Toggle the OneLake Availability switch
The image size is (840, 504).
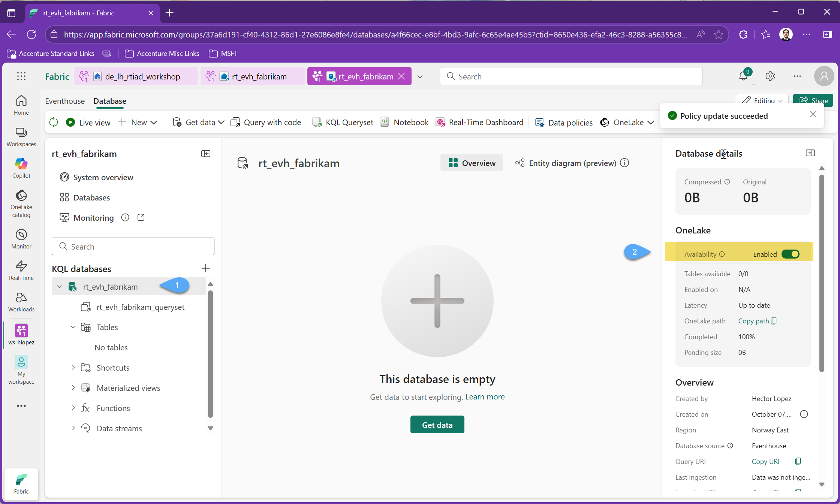[x=790, y=254]
